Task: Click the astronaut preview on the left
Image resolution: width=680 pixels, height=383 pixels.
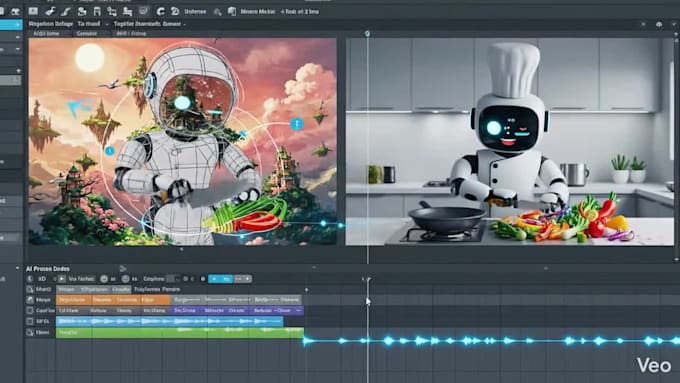Action: (183, 141)
